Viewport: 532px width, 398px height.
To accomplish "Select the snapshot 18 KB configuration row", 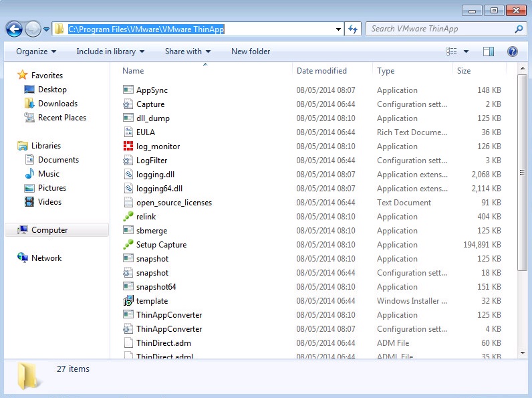I will (x=312, y=273).
